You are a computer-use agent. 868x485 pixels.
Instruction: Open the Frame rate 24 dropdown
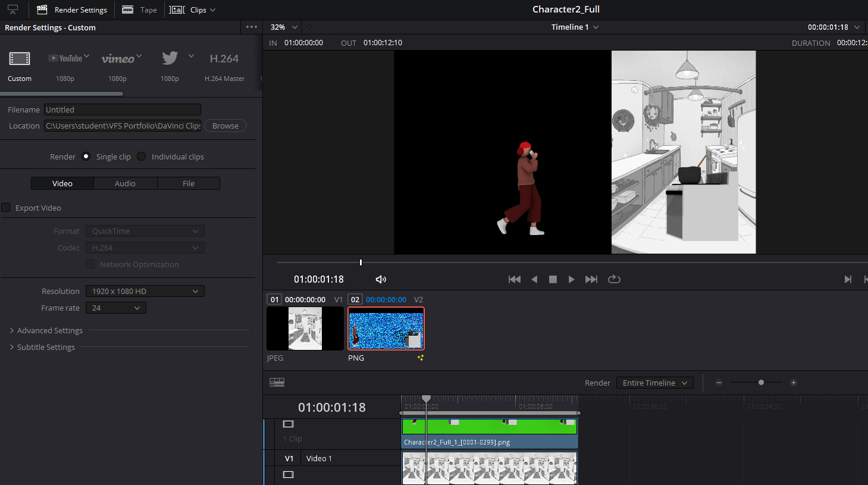pos(115,308)
